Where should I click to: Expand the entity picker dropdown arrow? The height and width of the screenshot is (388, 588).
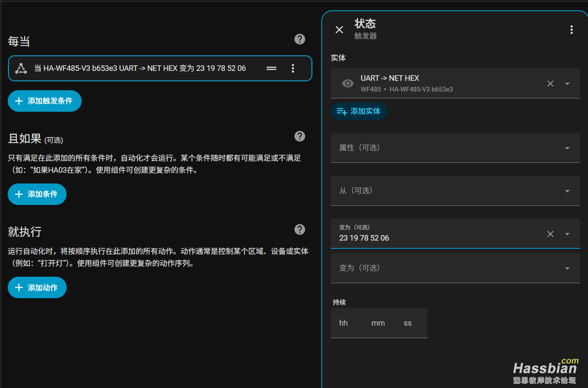point(567,84)
